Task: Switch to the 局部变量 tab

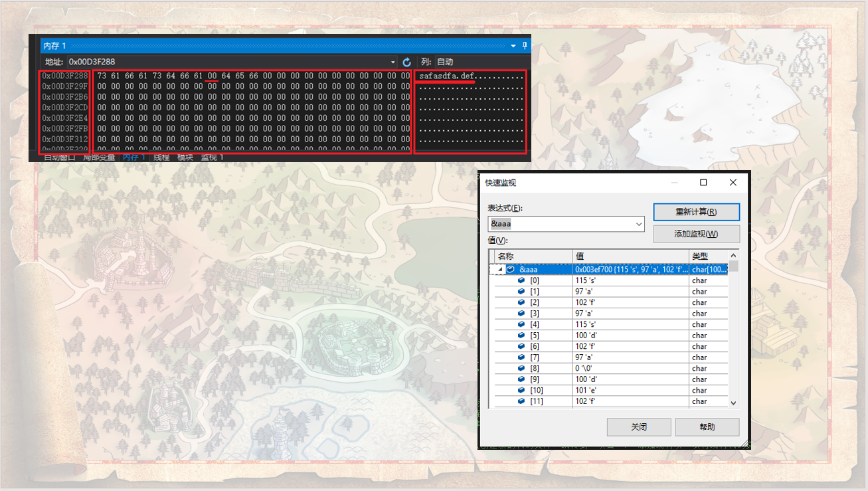Action: click(x=99, y=157)
